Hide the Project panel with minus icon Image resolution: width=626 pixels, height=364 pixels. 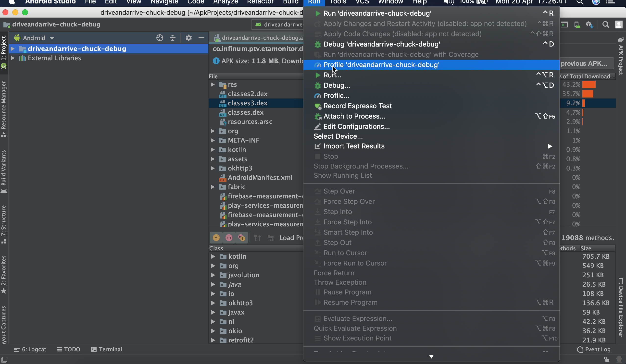click(201, 38)
